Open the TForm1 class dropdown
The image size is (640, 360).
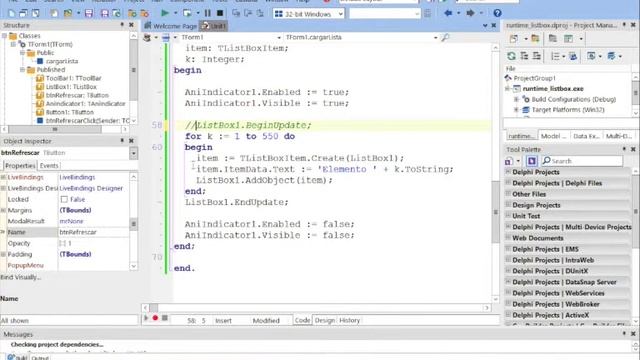279,37
